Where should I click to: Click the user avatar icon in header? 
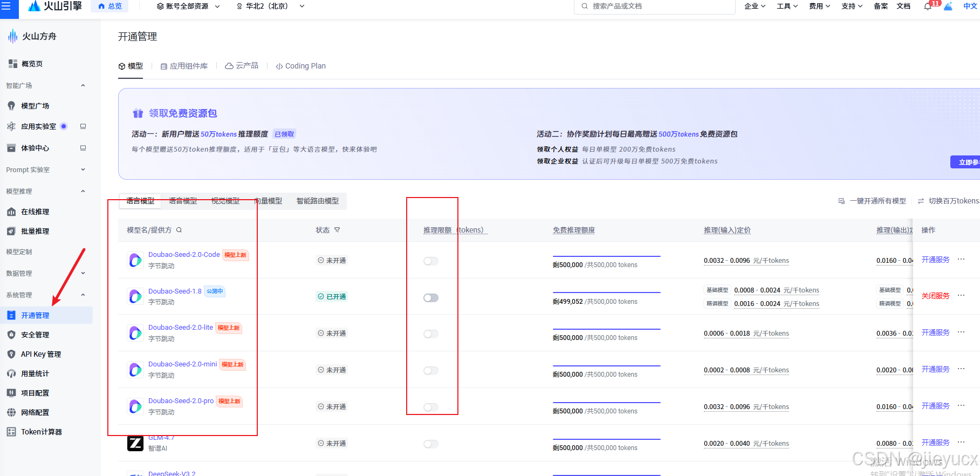click(x=948, y=6)
